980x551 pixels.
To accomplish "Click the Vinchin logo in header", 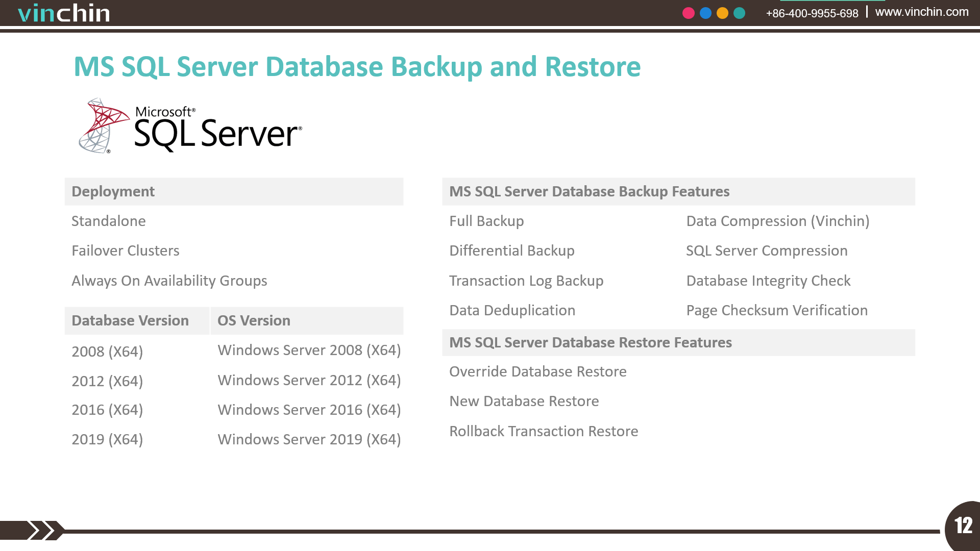I will pos(64,13).
